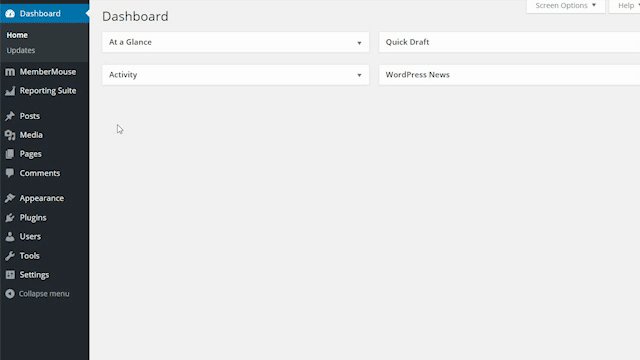
Task: Click the Tools wrench icon
Action: [x=10, y=256]
